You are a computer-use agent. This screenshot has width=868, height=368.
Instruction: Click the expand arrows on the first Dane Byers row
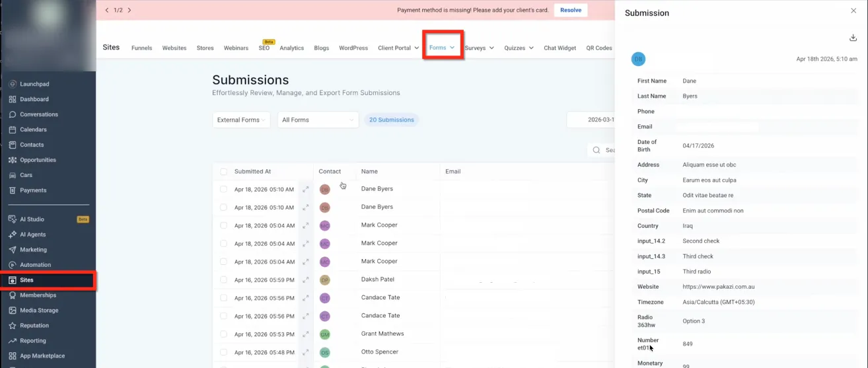tap(306, 190)
